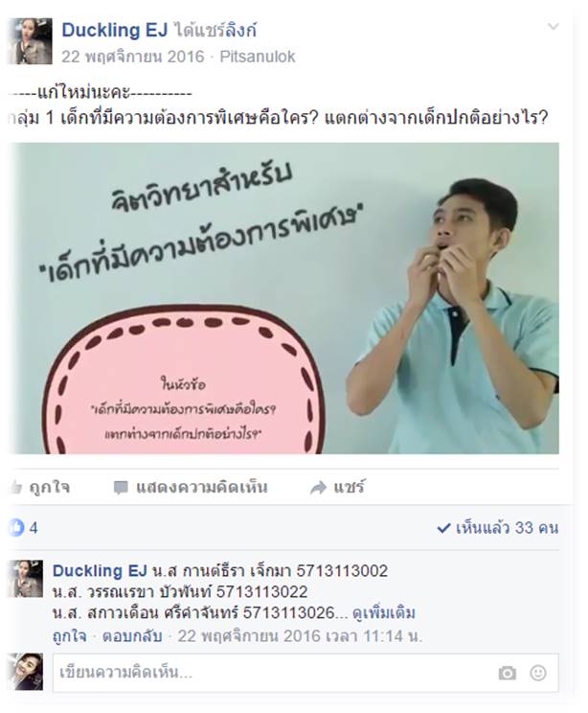
Task: Open the blue like reaction count icon
Action: (16, 527)
